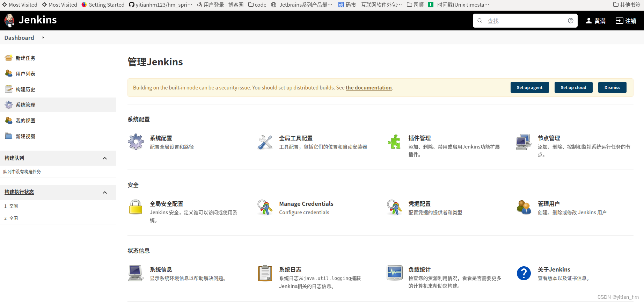This screenshot has width=644, height=303.
Task: Click the user profile icon beside 黄满
Action: 589,21
